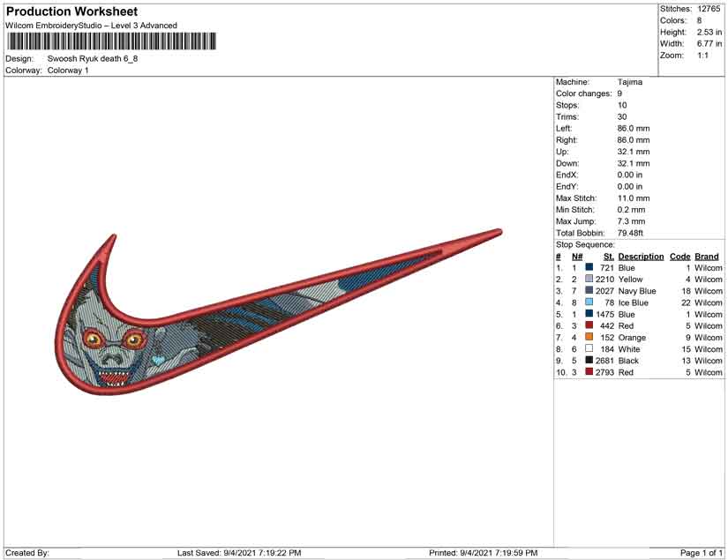This screenshot has height=560, width=728.
Task: Click the Brand column header
Action: (x=707, y=257)
